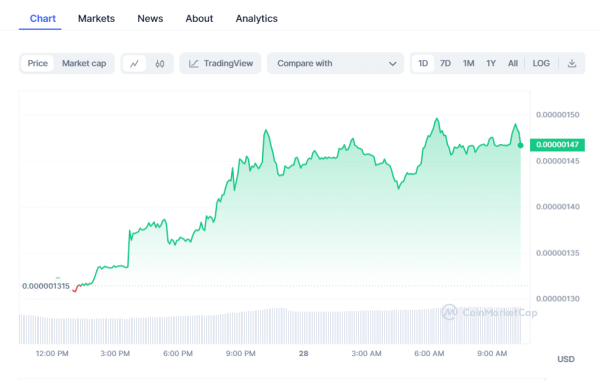The height and width of the screenshot is (381, 600).
Task: Switch to line chart view icon
Action: point(134,64)
